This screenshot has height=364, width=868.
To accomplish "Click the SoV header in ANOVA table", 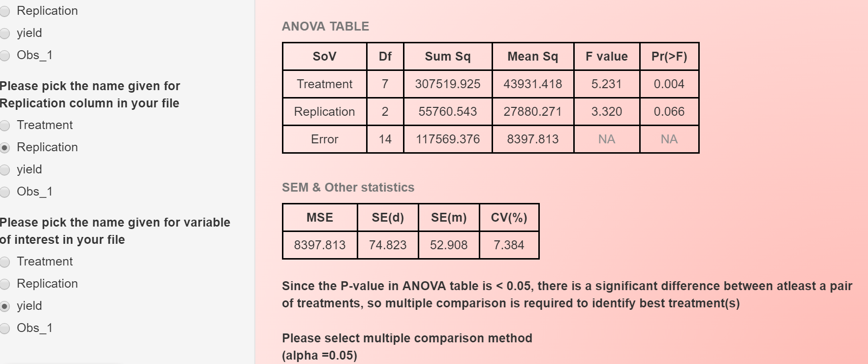I will tap(324, 57).
